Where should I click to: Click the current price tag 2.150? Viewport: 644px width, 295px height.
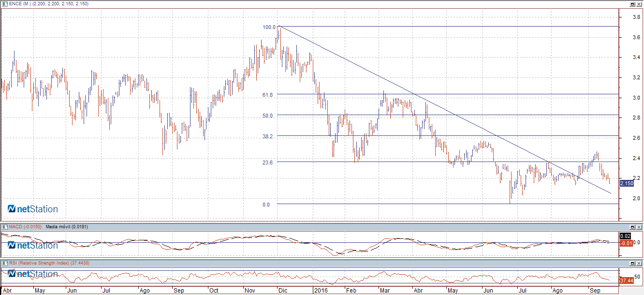(626, 183)
